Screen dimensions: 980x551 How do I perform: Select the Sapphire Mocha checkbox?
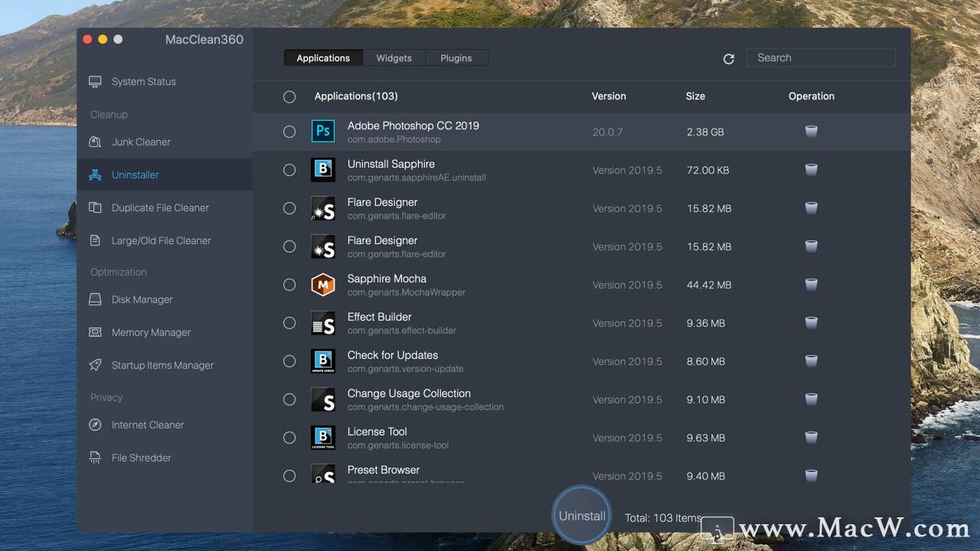tap(289, 285)
